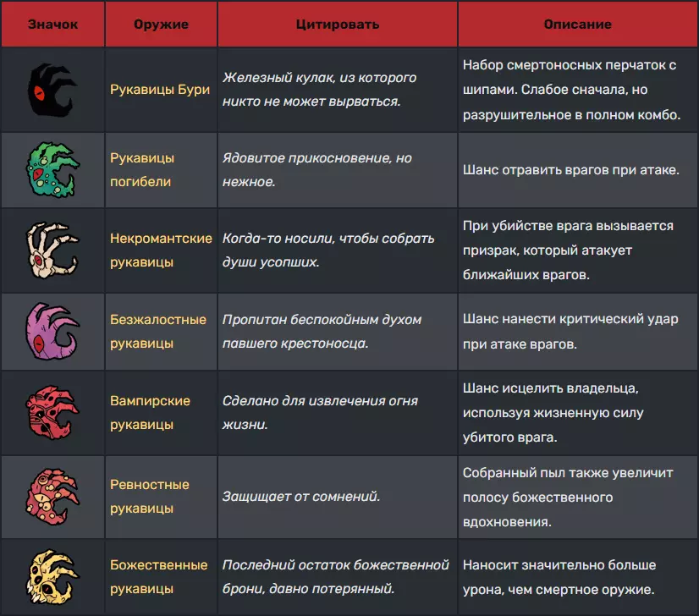Select the Цитировать column header

[x=337, y=25]
